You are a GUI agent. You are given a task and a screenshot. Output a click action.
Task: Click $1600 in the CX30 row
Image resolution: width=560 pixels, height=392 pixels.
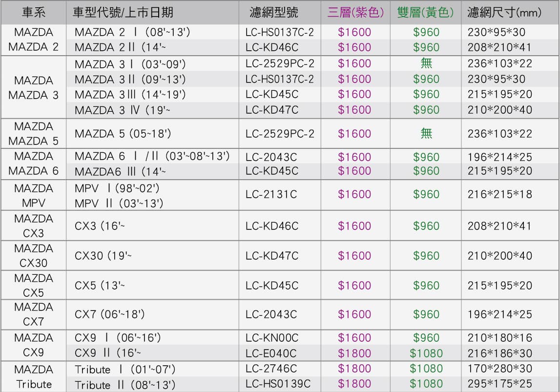coord(354,256)
